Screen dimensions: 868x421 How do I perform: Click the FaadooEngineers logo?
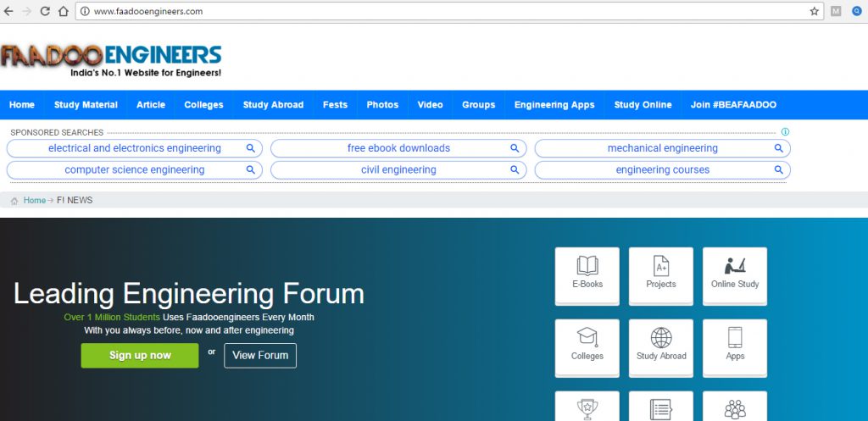tap(111, 59)
